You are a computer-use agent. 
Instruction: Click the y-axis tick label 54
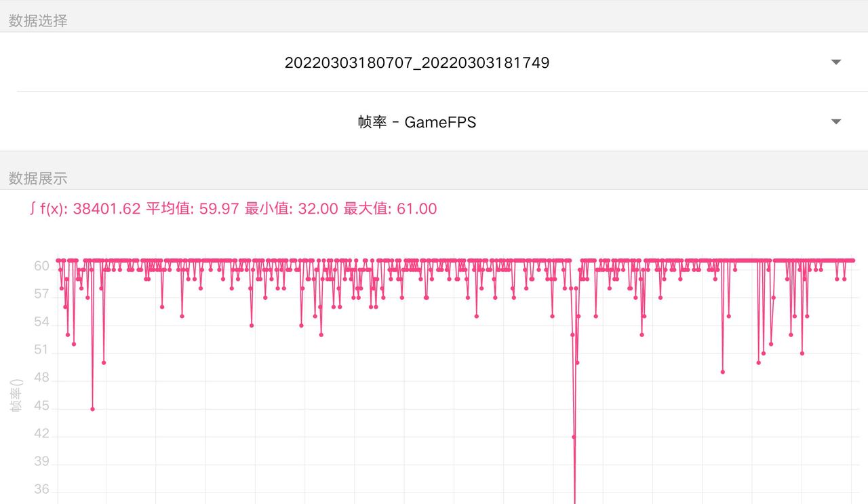[41, 322]
